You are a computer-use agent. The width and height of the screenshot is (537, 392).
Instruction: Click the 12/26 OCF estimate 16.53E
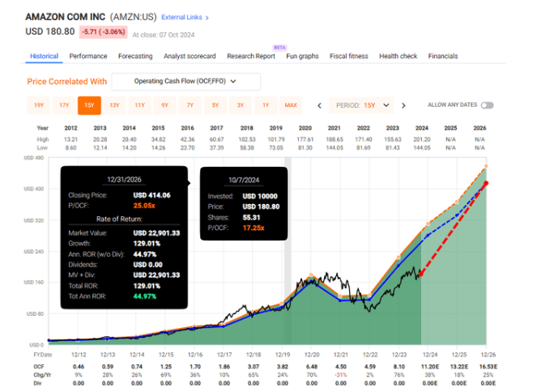tap(488, 367)
